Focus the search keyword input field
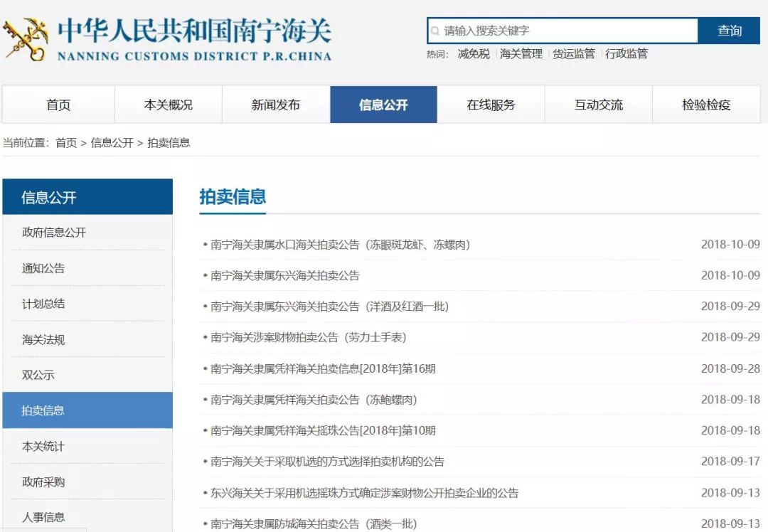Viewport: 768px width, 532px height. point(562,31)
